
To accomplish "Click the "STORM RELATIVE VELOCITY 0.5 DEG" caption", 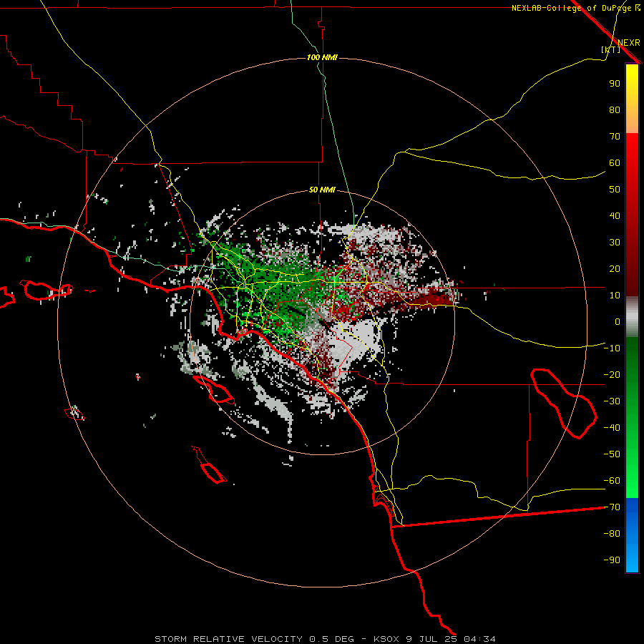I will pyautogui.click(x=254, y=639).
